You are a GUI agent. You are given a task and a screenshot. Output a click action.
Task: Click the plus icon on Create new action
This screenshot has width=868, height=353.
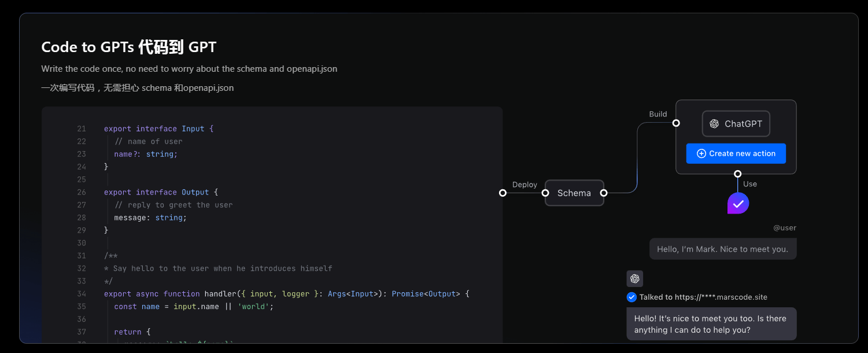(x=701, y=153)
